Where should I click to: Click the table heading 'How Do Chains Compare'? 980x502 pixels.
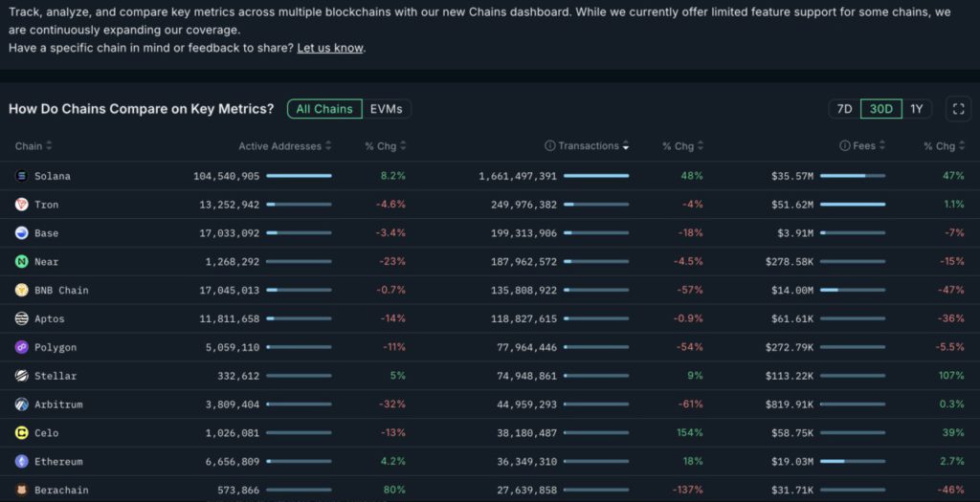click(142, 109)
